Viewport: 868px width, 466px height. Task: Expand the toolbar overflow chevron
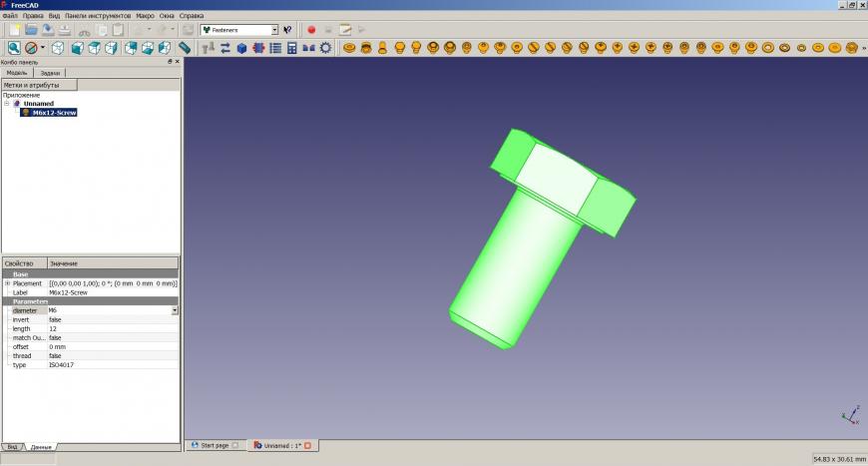click(864, 49)
